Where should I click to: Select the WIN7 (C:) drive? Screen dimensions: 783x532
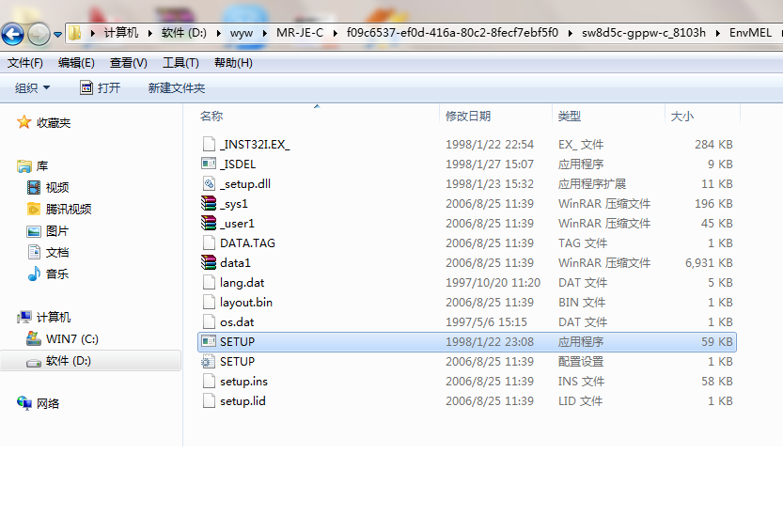pyautogui.click(x=71, y=339)
